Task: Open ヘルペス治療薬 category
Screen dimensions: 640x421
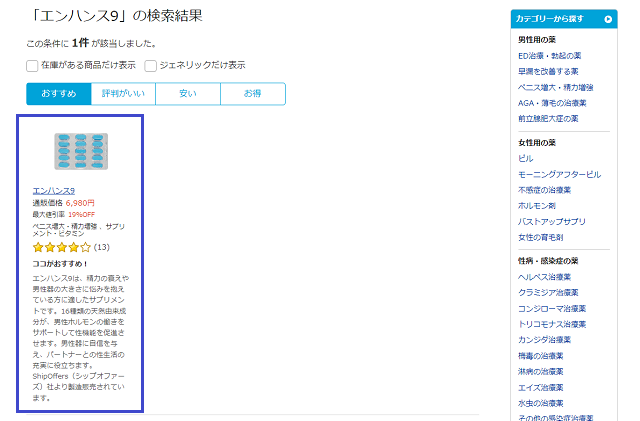Action: [544, 277]
